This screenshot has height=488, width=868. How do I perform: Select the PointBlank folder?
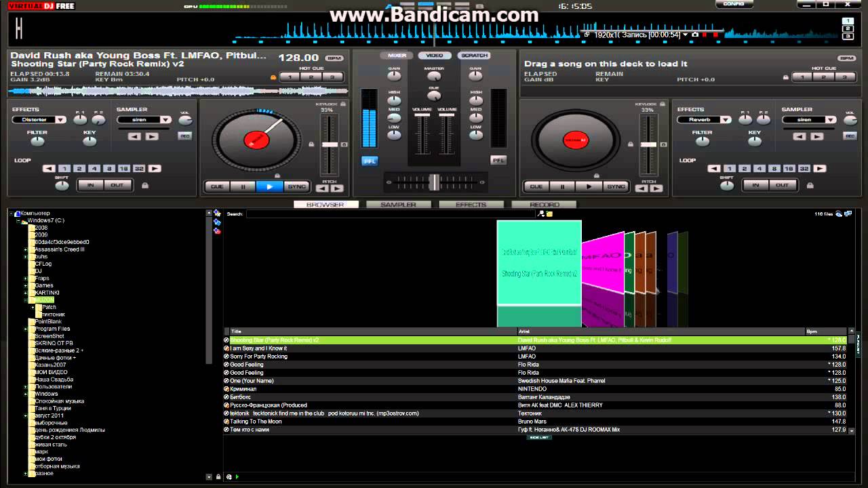(48, 321)
